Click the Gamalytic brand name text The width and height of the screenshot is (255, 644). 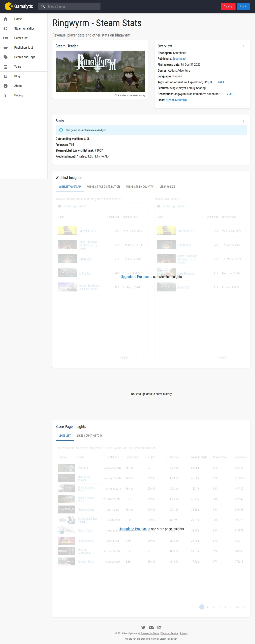click(23, 6)
